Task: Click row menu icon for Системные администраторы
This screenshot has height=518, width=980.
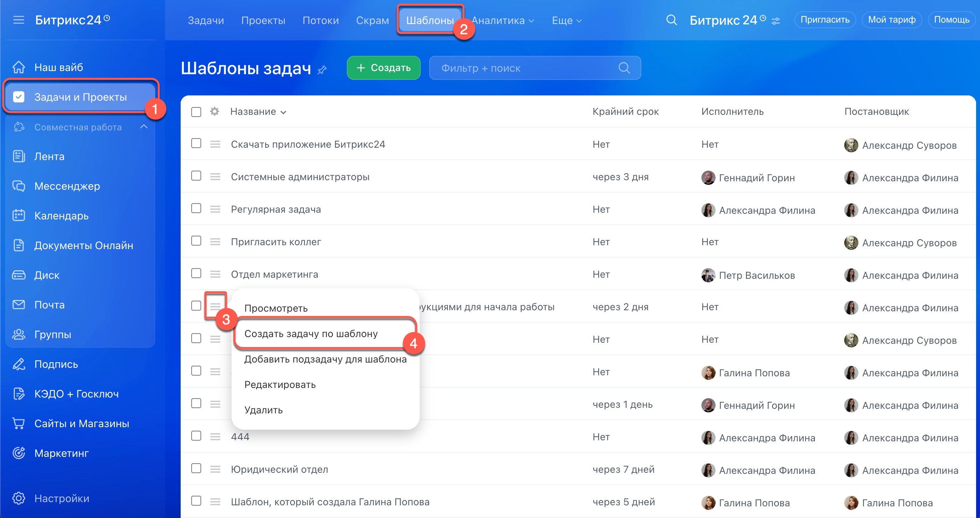Action: 215,177
